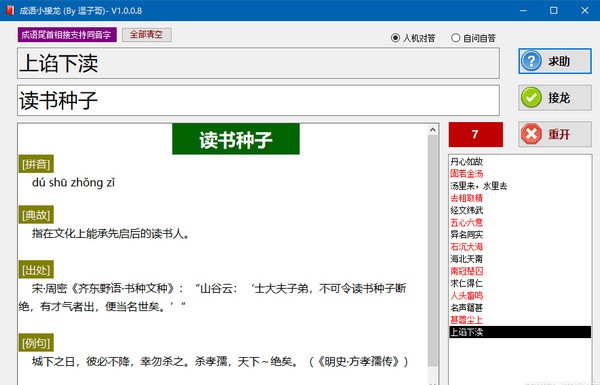Click the [典故] section label
Viewport: 600px width, 385px height.
coord(36,215)
